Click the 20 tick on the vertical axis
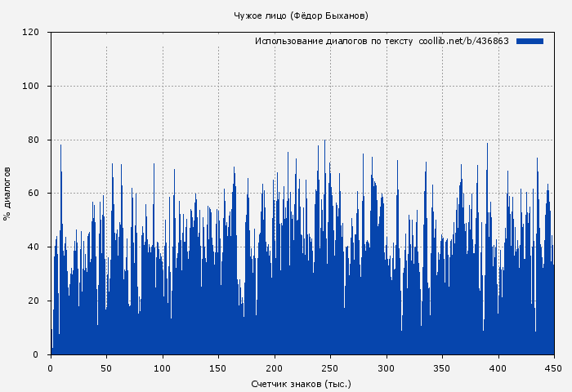This screenshot has height=392, width=572. click(x=34, y=301)
